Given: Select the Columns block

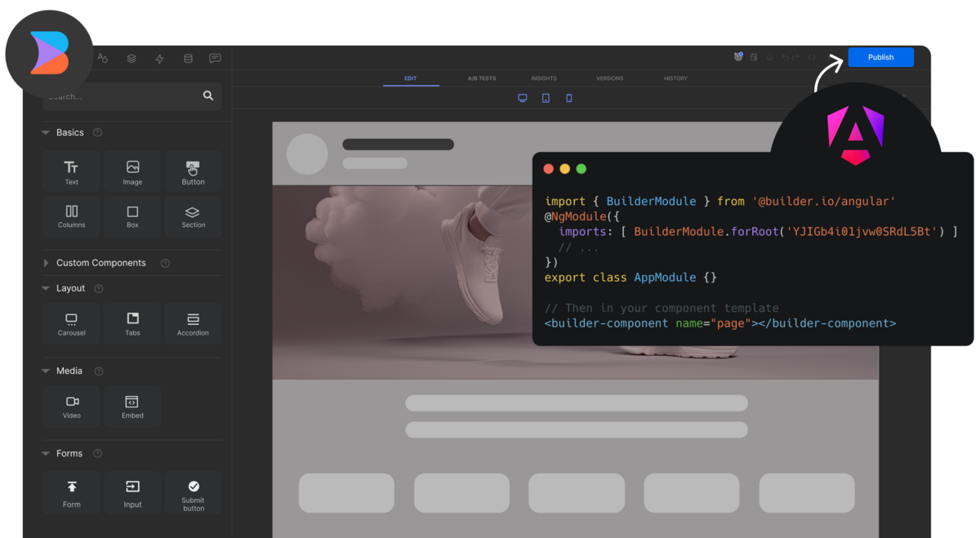Looking at the screenshot, I should click(72, 216).
